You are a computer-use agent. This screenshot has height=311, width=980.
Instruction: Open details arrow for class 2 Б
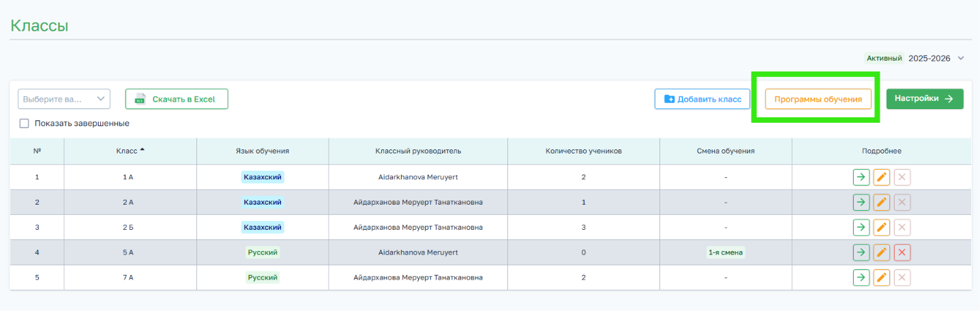[861, 227]
